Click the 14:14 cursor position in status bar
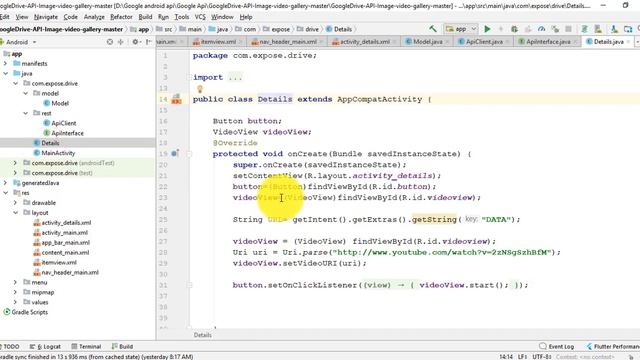 click(506, 357)
